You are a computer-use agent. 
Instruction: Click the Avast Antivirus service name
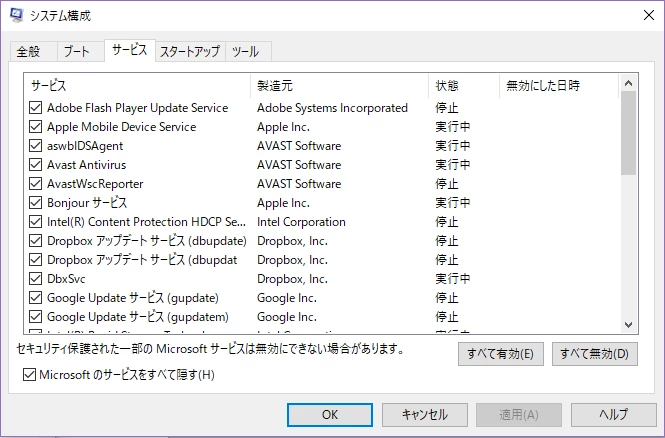(x=87, y=165)
